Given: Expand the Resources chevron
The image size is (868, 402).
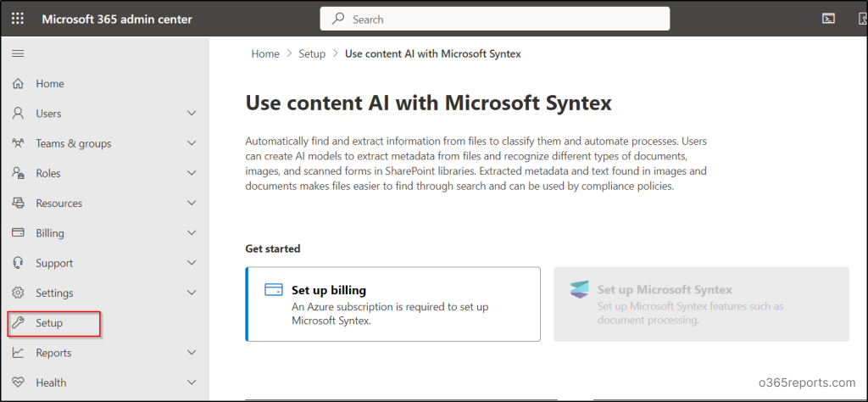Looking at the screenshot, I should (192, 204).
